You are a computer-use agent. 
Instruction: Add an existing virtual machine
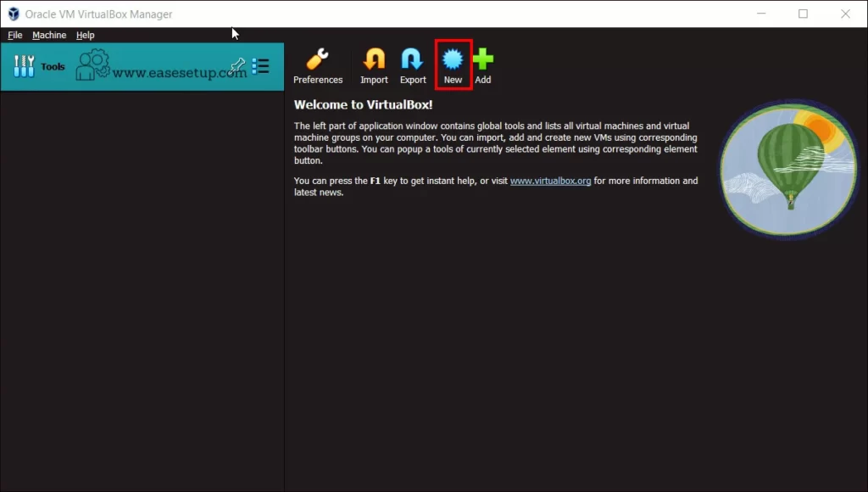tap(482, 66)
